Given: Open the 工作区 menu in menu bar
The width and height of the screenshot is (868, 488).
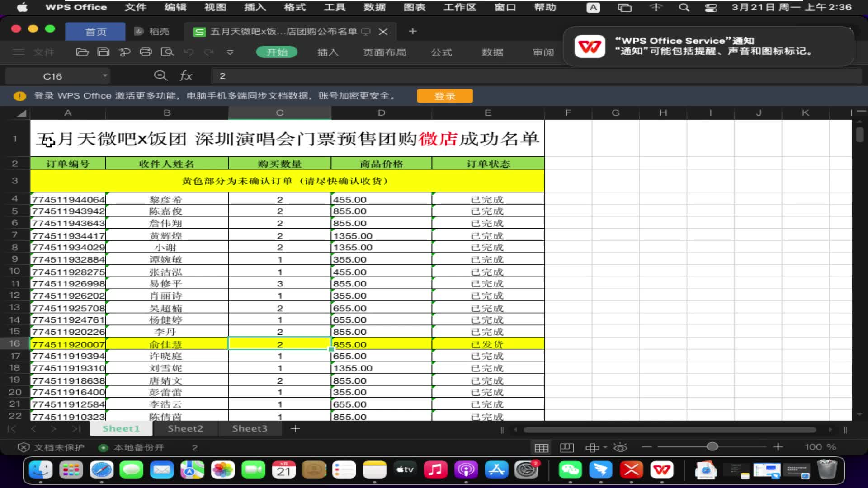Looking at the screenshot, I should (459, 7).
